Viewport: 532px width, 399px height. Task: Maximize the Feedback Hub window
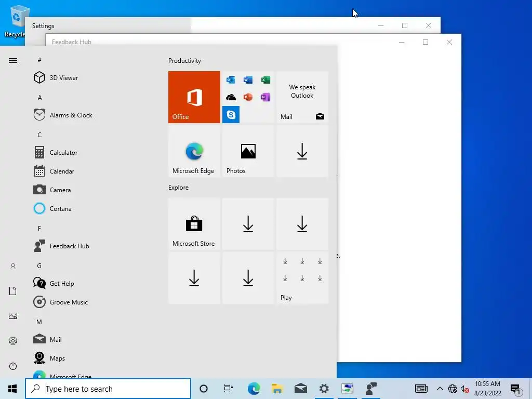(x=425, y=42)
